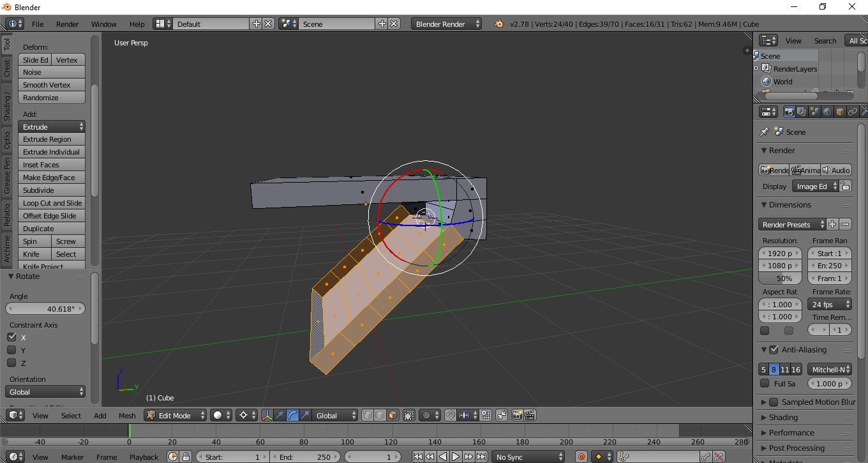Open No Sync playback dropdown

click(528, 457)
